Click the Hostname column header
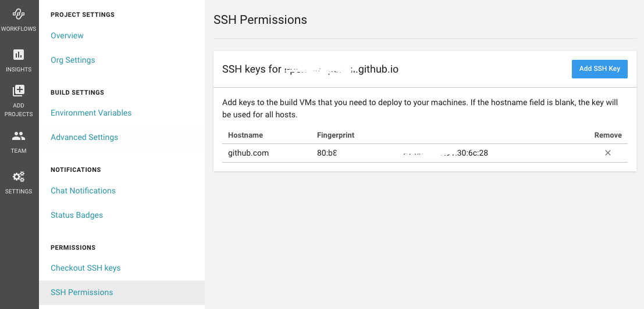Image resolution: width=644 pixels, height=309 pixels. pos(245,135)
